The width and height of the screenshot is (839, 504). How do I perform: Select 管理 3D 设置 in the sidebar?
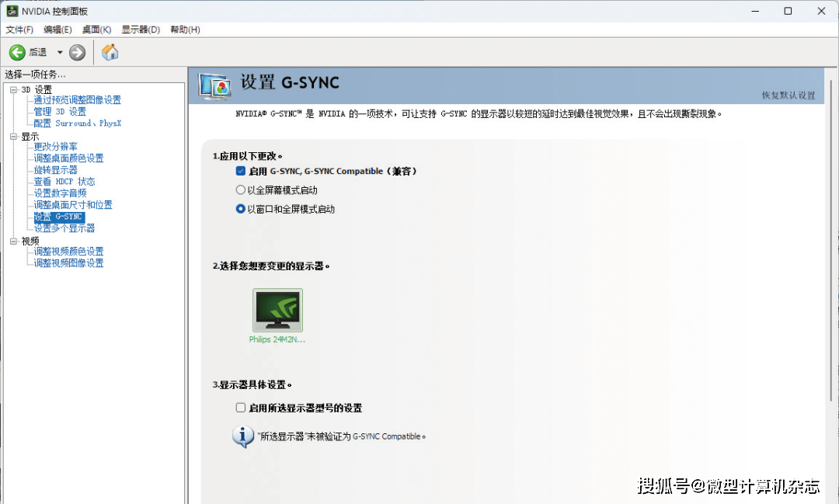click(x=60, y=111)
